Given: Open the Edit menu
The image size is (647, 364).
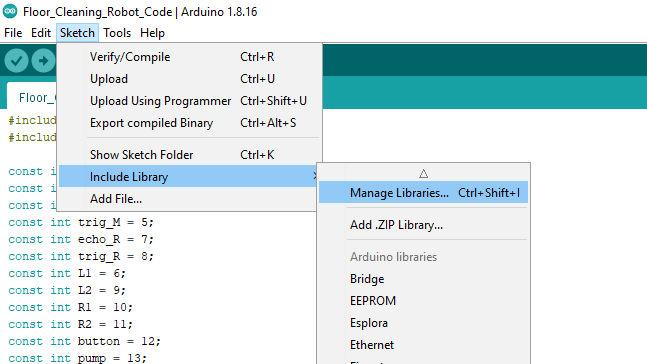Looking at the screenshot, I should 41,33.
